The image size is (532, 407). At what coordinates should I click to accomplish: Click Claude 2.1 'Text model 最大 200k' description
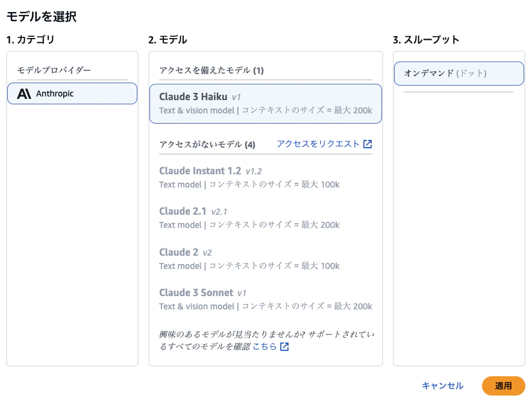(x=249, y=225)
